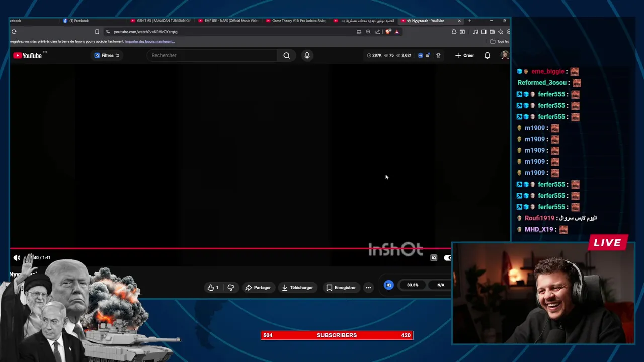The image size is (644, 362).
Task: Click the Télécharger button
Action: (297, 288)
